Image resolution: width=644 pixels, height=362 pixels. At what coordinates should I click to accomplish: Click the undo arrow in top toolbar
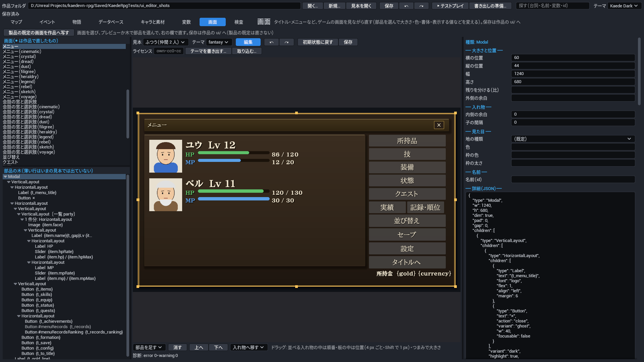tap(406, 6)
